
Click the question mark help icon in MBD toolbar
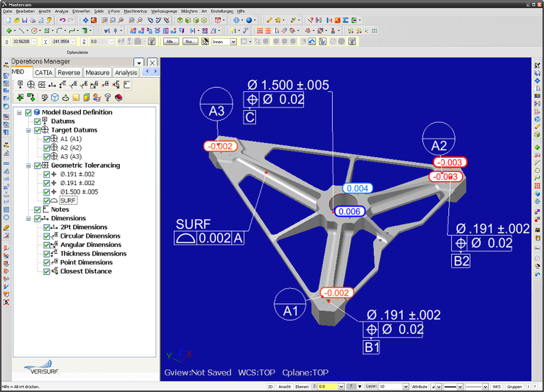pyautogui.click(x=108, y=97)
